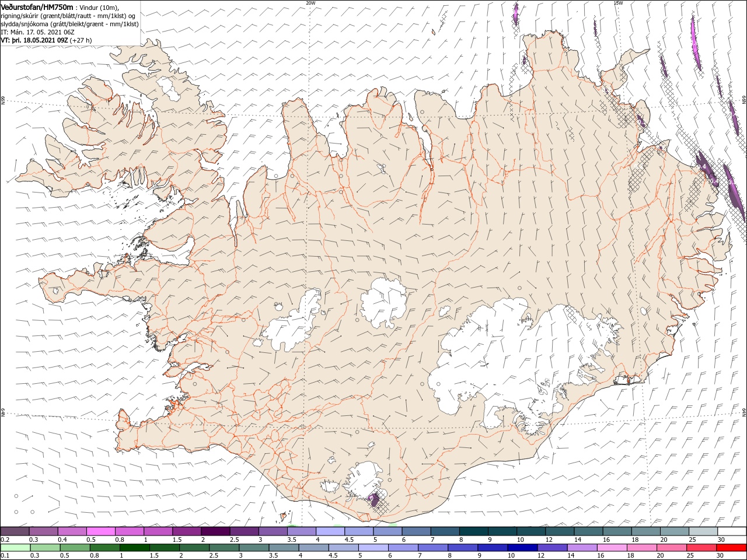Select the blue 8 swatch, lower legend row
Screen dimensions: 747x560
point(463,548)
